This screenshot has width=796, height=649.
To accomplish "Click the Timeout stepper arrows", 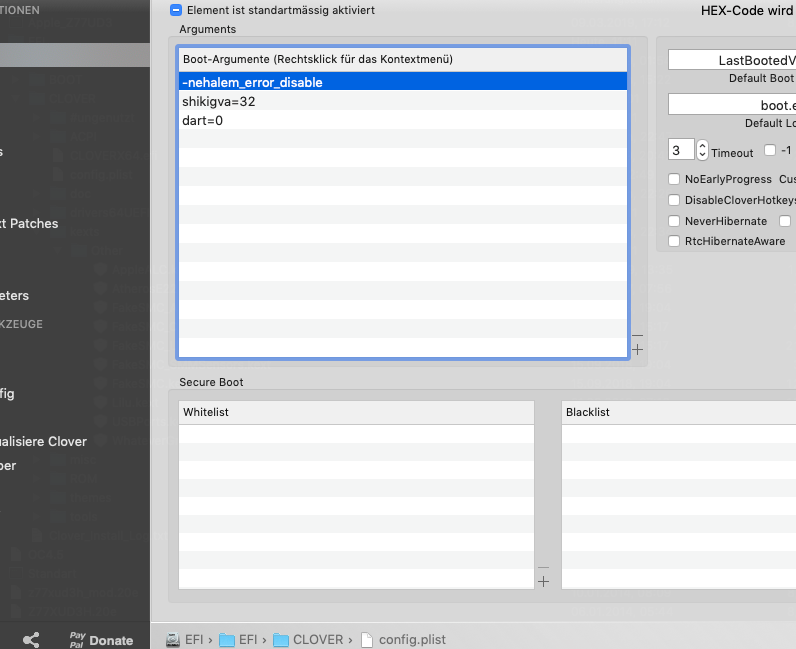I will tap(702, 150).
